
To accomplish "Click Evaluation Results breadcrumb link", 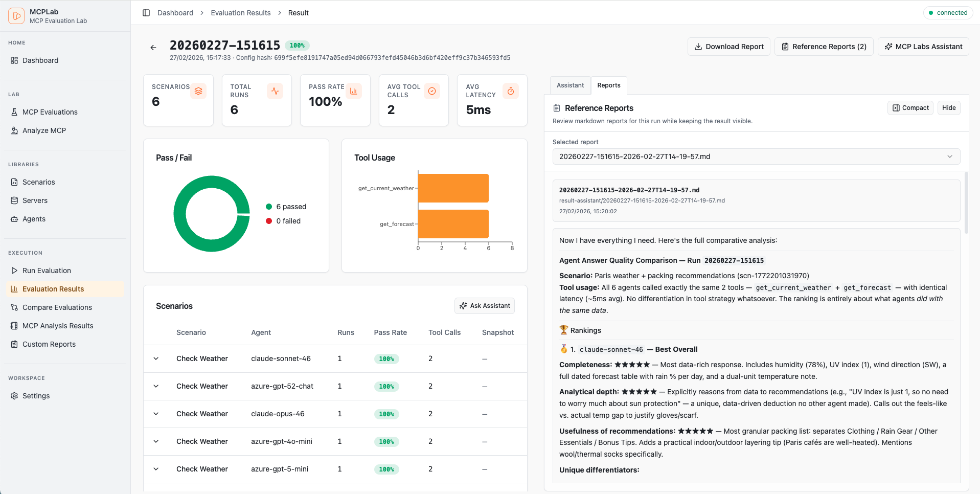I will pos(241,13).
